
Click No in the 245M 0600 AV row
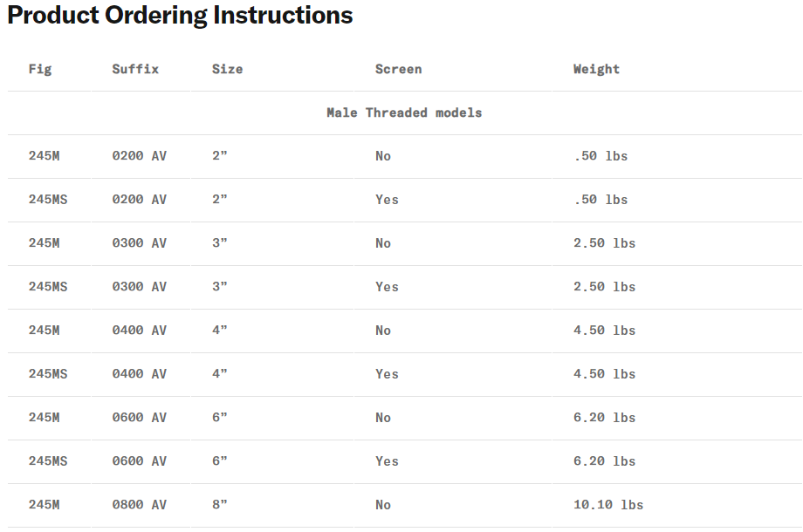pyautogui.click(x=383, y=418)
